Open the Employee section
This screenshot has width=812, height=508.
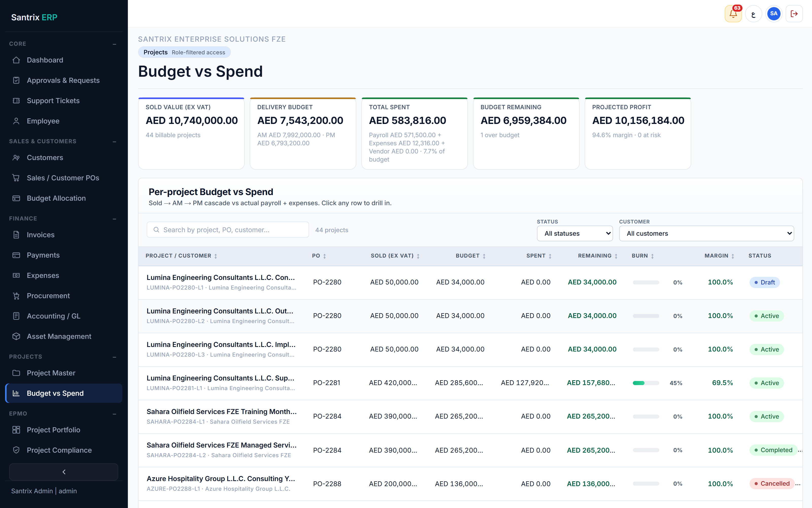coord(64,121)
